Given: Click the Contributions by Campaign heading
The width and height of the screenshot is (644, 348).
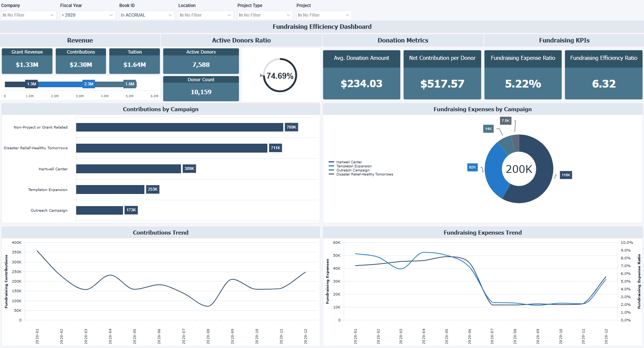Looking at the screenshot, I should click(161, 109).
